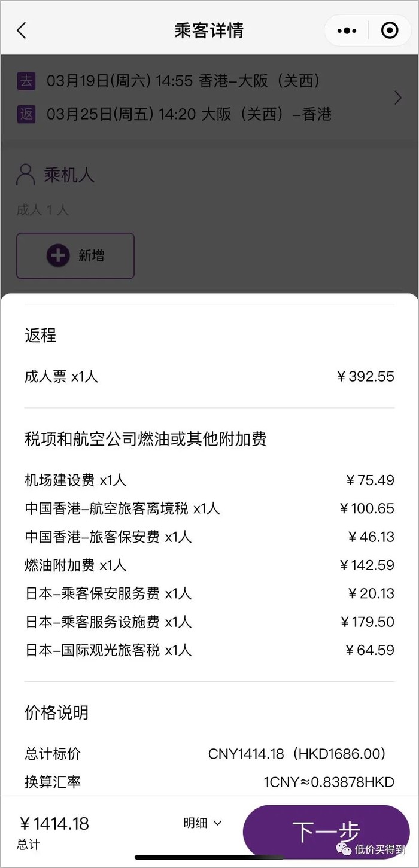Tap the 总计标价 total price row
This screenshot has height=868, width=419.
209,754
